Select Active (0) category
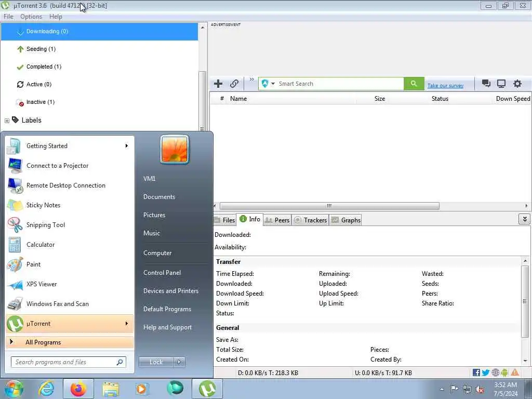Image resolution: width=532 pixels, height=399 pixels. [99, 84]
